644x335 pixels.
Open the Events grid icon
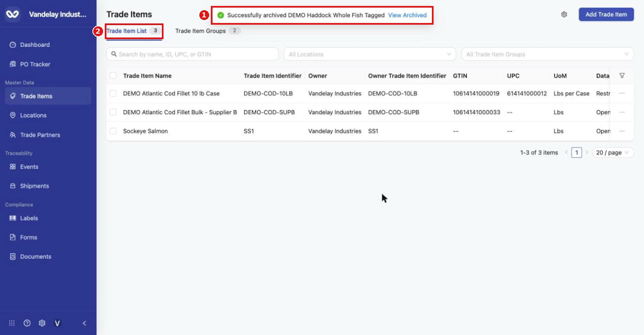(13, 167)
